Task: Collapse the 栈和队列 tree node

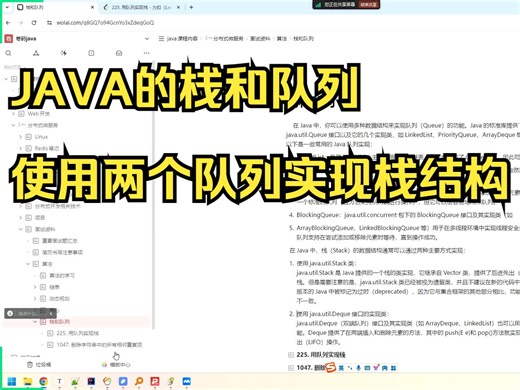Action: 35,322
